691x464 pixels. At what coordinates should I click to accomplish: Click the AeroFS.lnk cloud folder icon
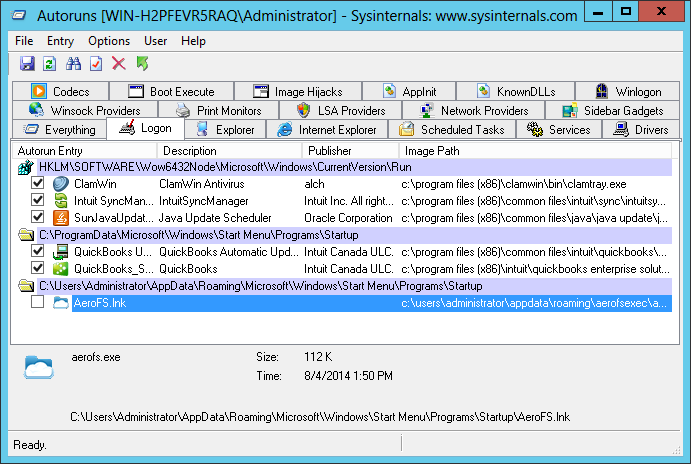61,303
